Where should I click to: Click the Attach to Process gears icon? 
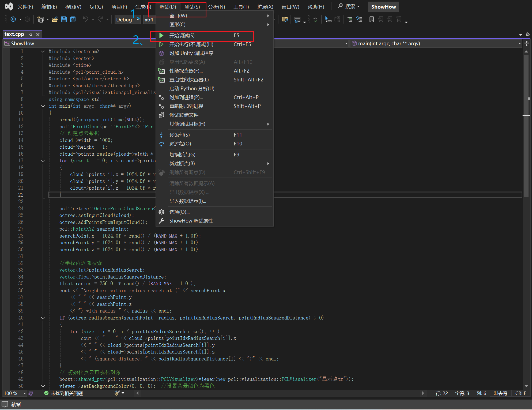161,97
